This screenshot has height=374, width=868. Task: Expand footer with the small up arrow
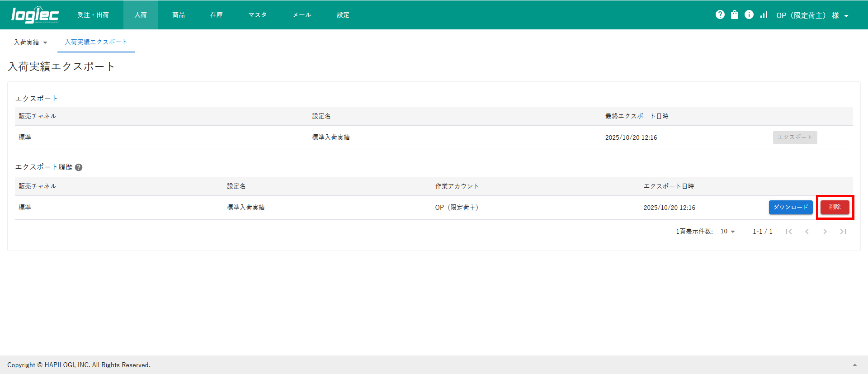(x=855, y=365)
